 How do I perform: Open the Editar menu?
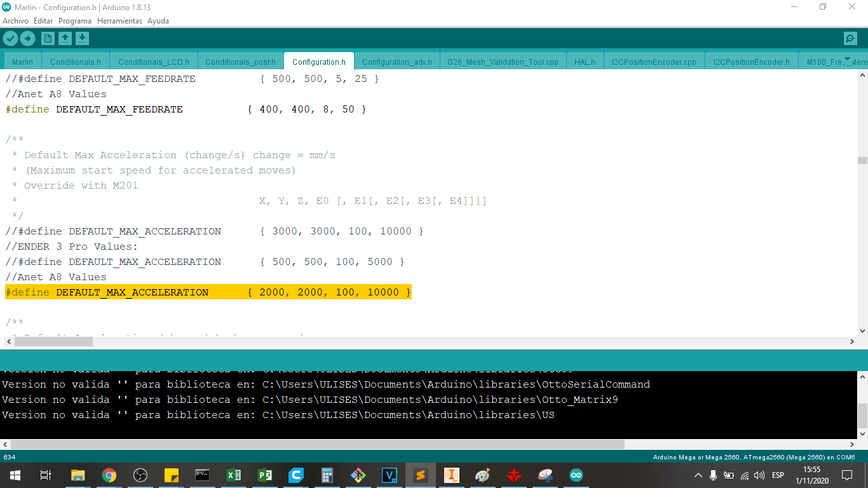(x=43, y=21)
